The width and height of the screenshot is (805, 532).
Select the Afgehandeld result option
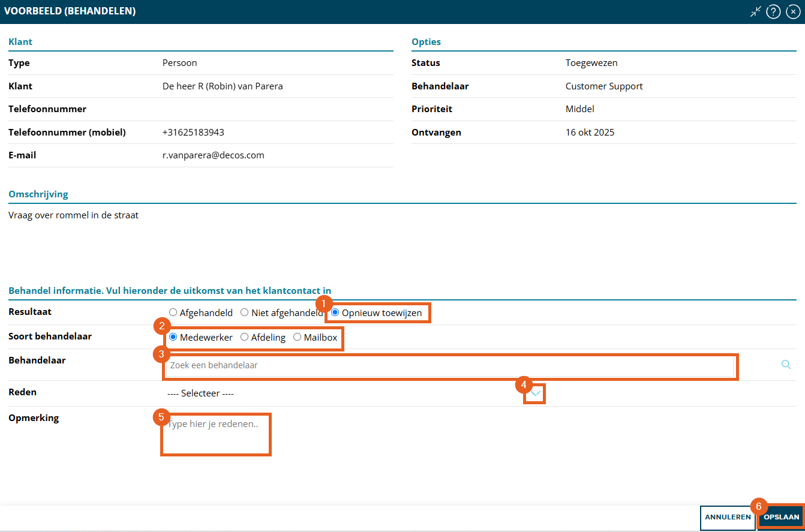click(x=173, y=312)
